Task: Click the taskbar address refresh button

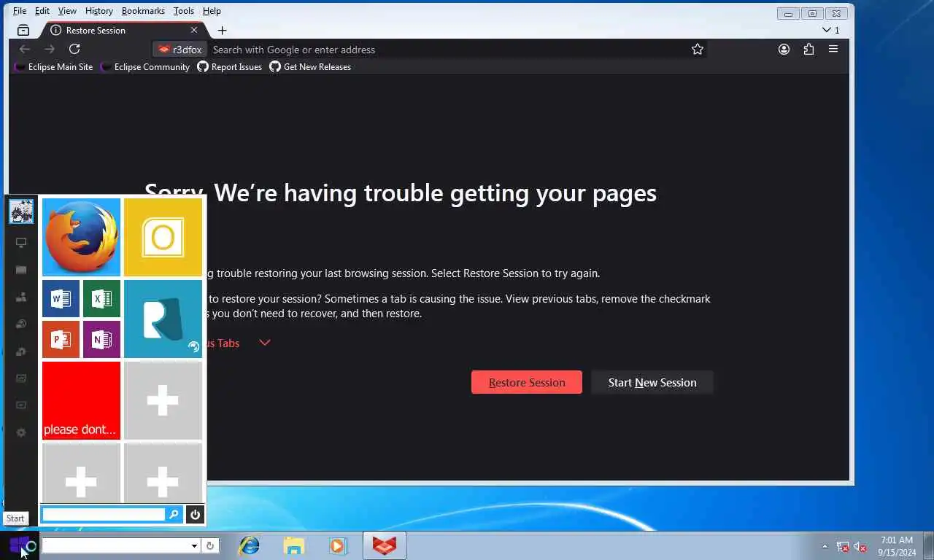Action: [210, 545]
